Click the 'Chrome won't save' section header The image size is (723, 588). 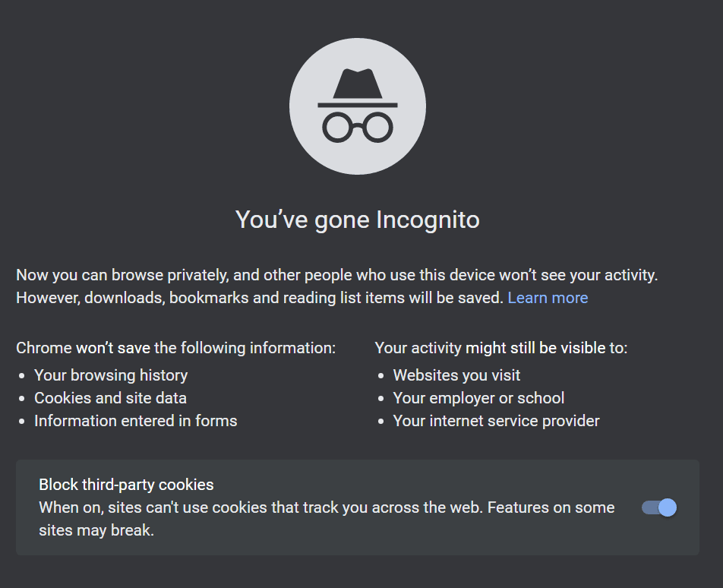(x=175, y=347)
